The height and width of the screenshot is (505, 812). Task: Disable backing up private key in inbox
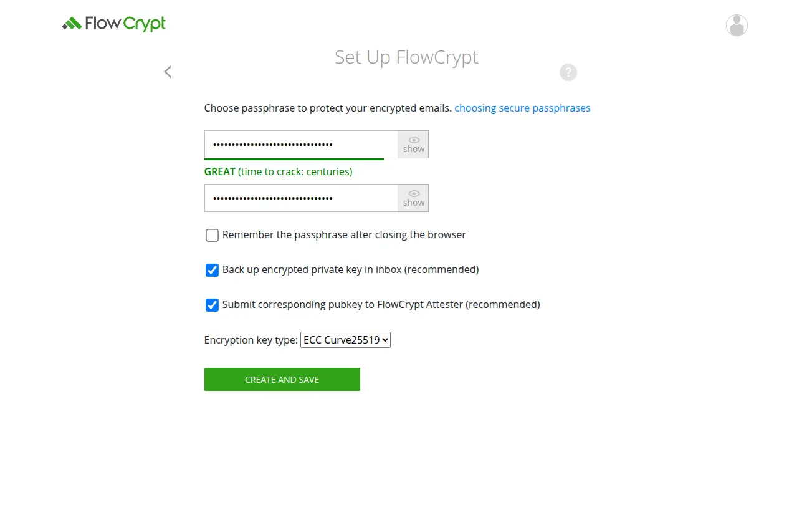click(212, 270)
